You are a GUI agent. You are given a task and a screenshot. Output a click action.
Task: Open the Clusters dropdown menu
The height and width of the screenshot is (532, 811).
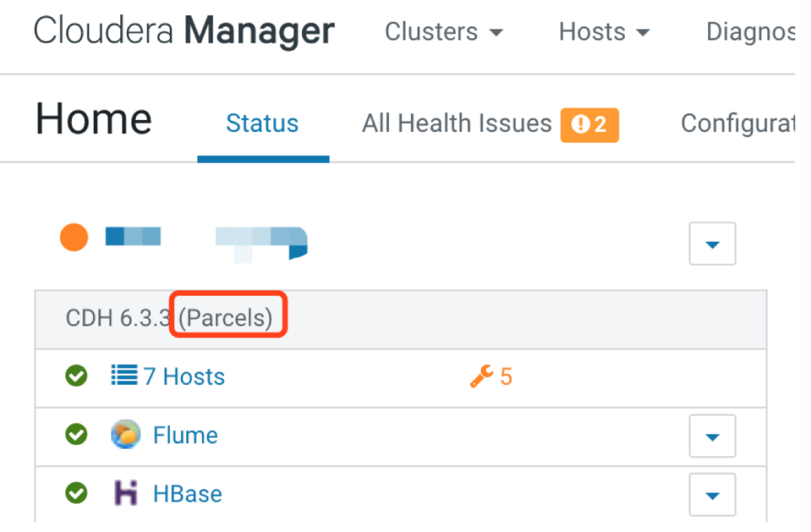443,32
